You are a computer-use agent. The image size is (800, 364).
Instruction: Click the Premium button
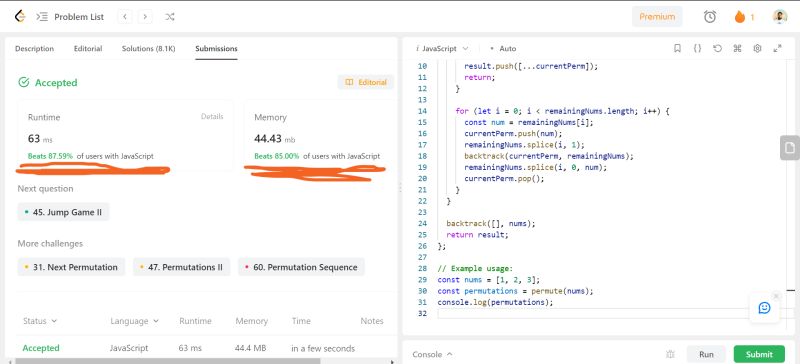[657, 17]
